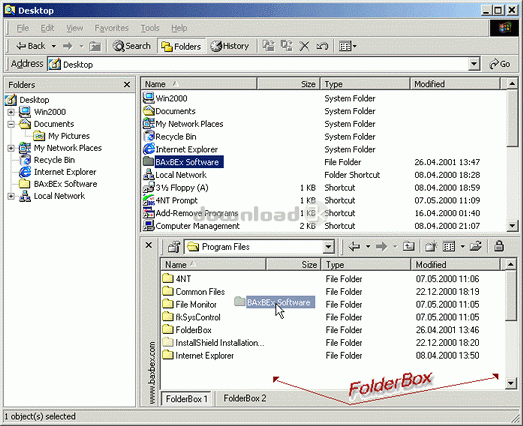Click the Go button
Viewport: 523px width, 426px height.
(499, 64)
